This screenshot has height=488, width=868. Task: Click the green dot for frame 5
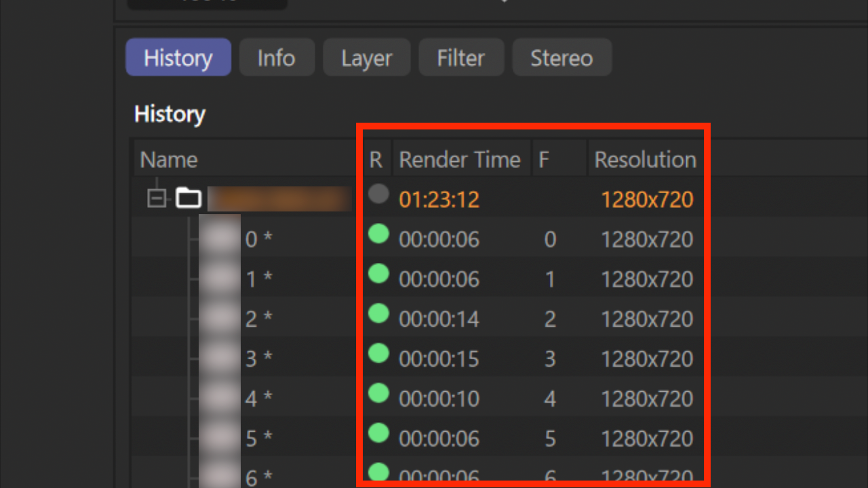click(x=378, y=432)
